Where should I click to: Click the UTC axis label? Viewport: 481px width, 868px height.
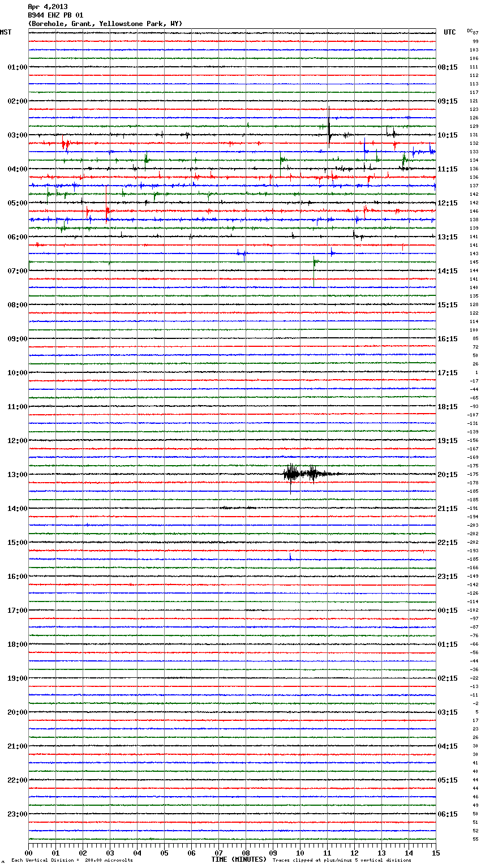pyautogui.click(x=449, y=32)
